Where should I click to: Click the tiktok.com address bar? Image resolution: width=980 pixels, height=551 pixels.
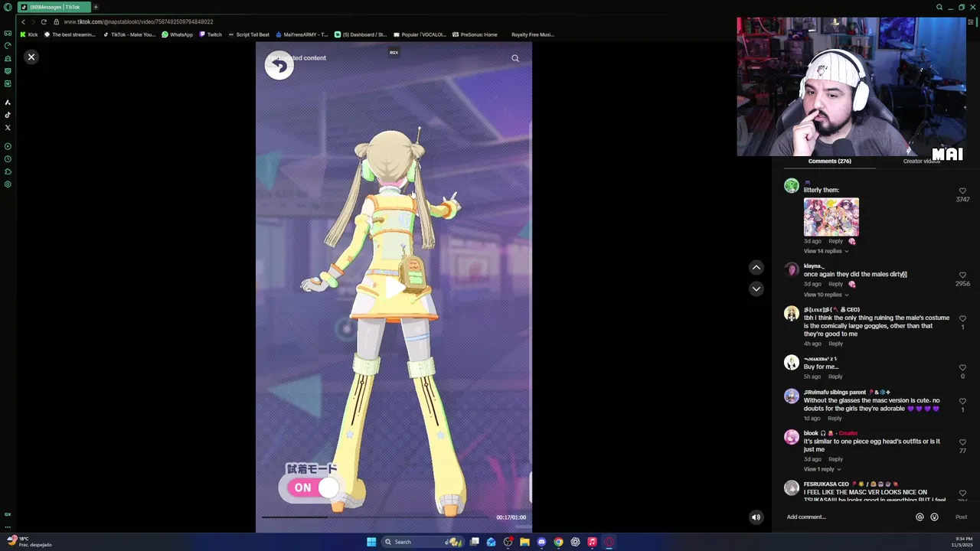(138, 21)
